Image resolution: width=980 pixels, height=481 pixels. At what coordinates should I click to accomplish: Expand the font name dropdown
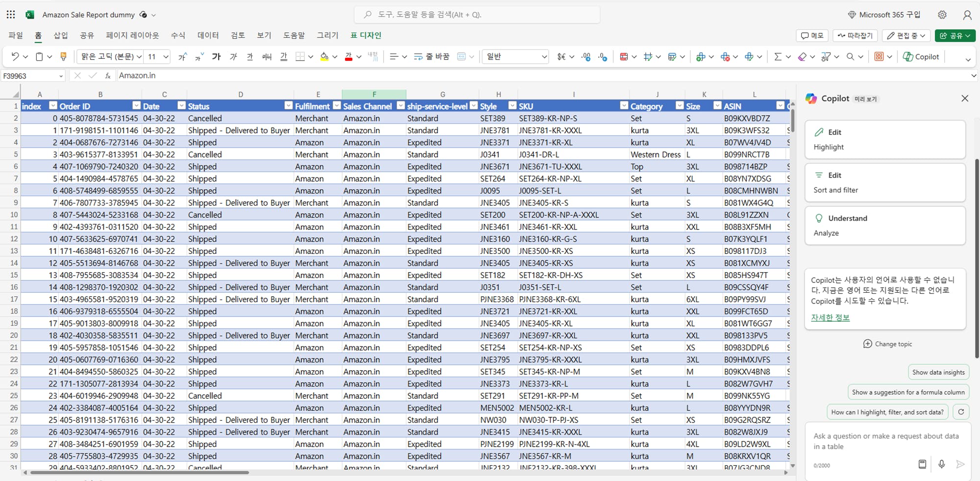[139, 57]
